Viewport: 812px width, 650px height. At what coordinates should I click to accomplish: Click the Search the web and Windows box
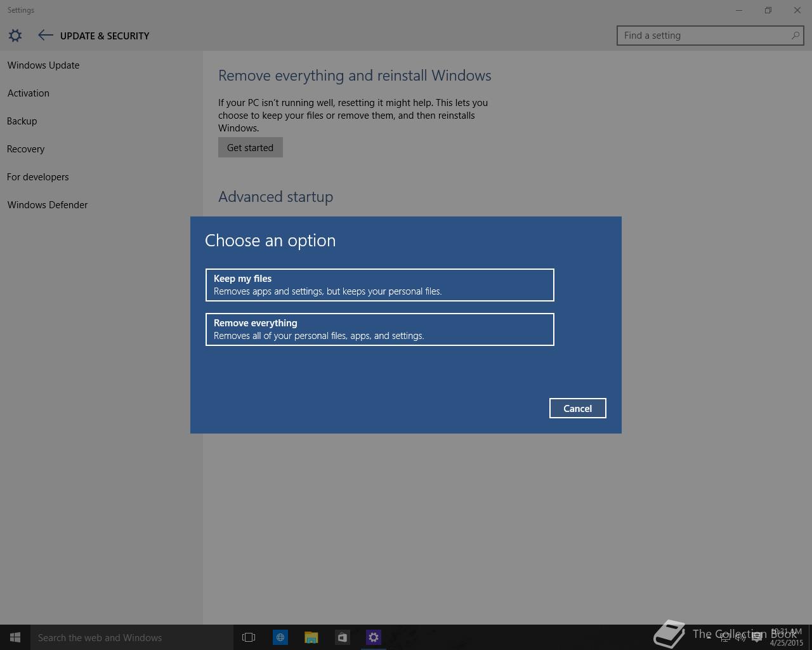click(132, 637)
